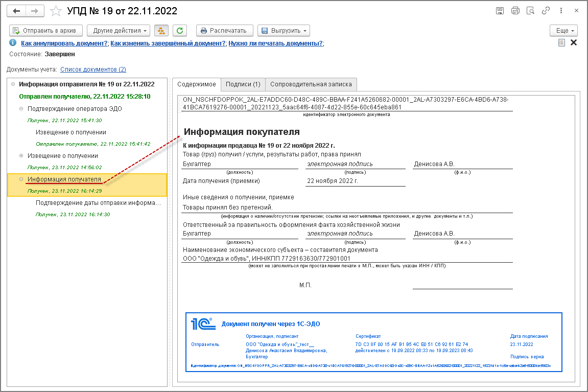Image resolution: width=588 pixels, height=392 pixels.
Task: Click 'Получен, 22.11.2022 15:41:30' status text
Action: 64,121
